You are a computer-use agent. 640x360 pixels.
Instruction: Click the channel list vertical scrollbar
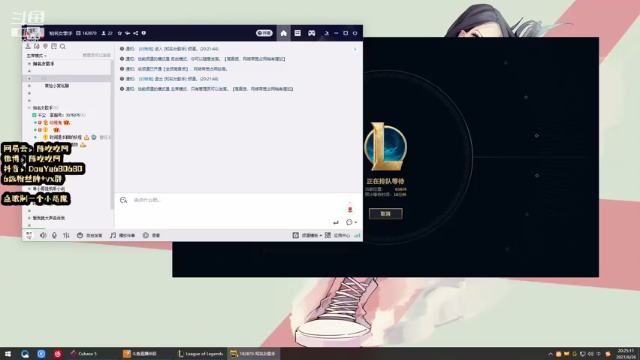[112, 135]
